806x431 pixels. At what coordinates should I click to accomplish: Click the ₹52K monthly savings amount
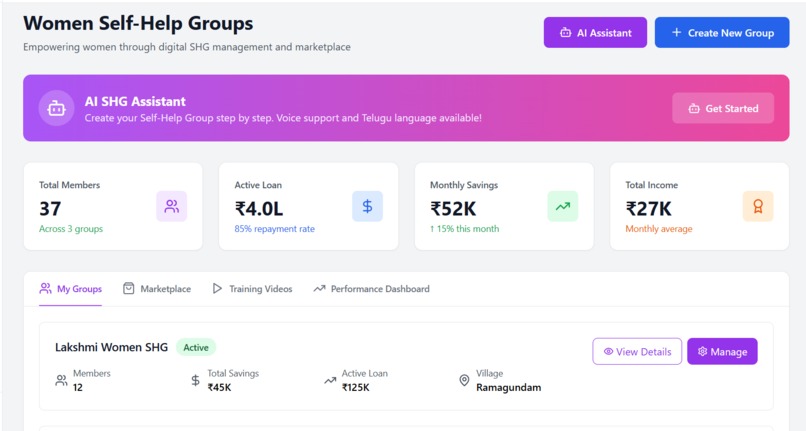pos(453,209)
